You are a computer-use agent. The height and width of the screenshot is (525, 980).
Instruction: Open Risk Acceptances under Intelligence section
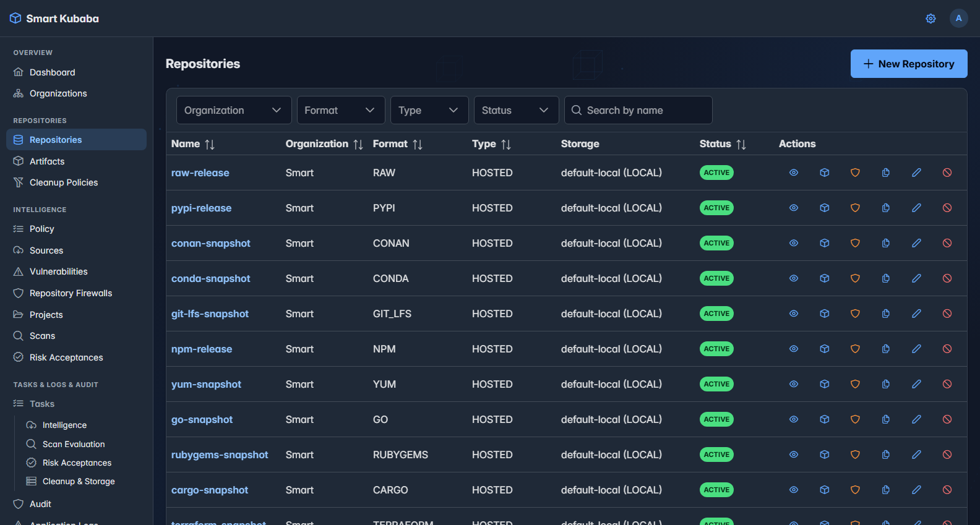(76, 357)
